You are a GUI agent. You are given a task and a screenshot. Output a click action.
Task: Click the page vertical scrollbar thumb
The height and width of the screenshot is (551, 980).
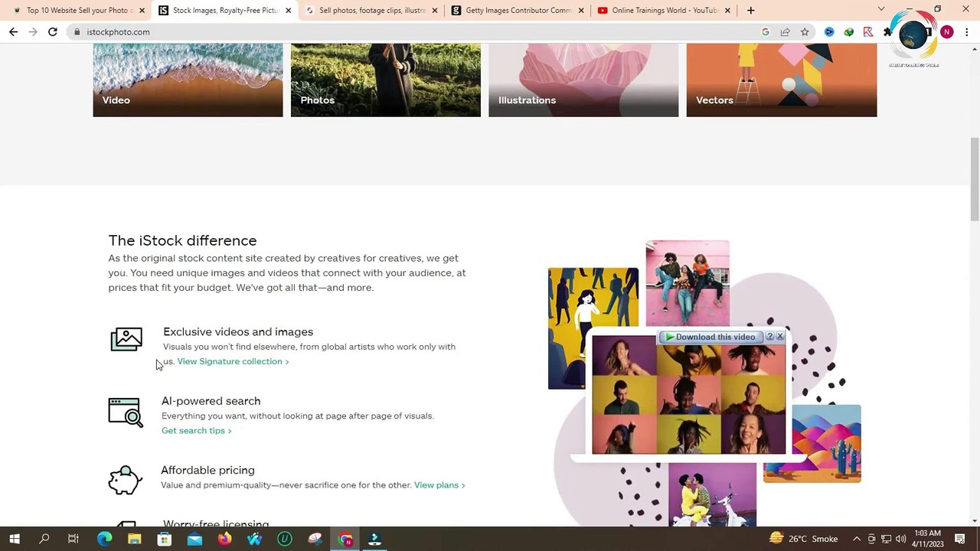pyautogui.click(x=974, y=178)
